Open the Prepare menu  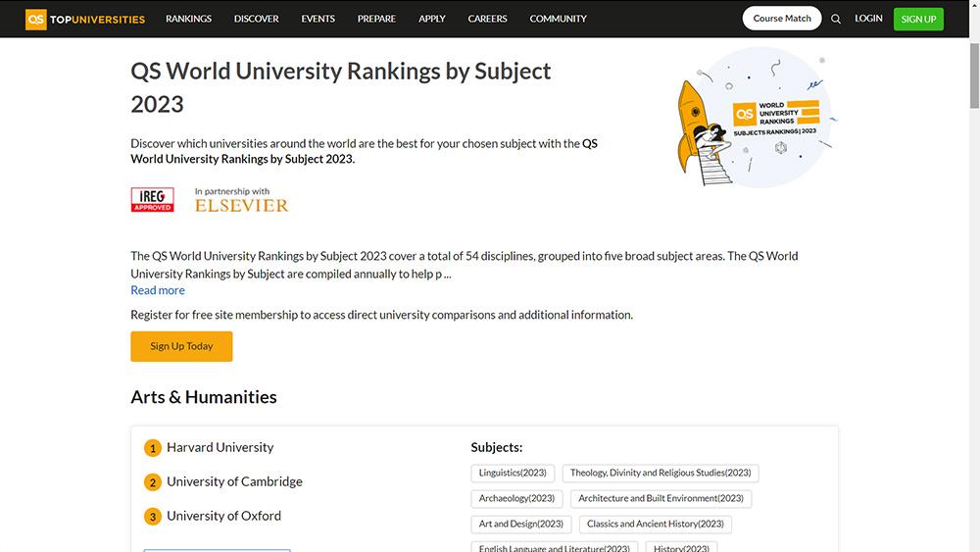pyautogui.click(x=377, y=19)
